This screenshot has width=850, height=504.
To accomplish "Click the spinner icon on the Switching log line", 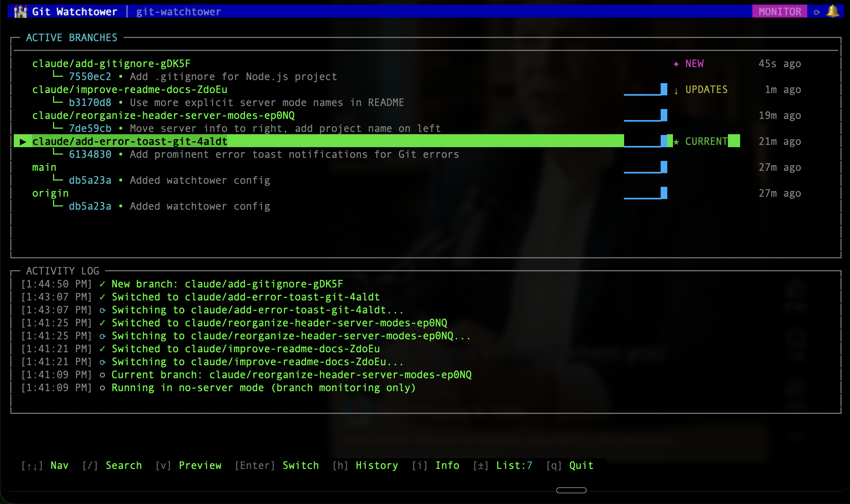I will point(102,310).
